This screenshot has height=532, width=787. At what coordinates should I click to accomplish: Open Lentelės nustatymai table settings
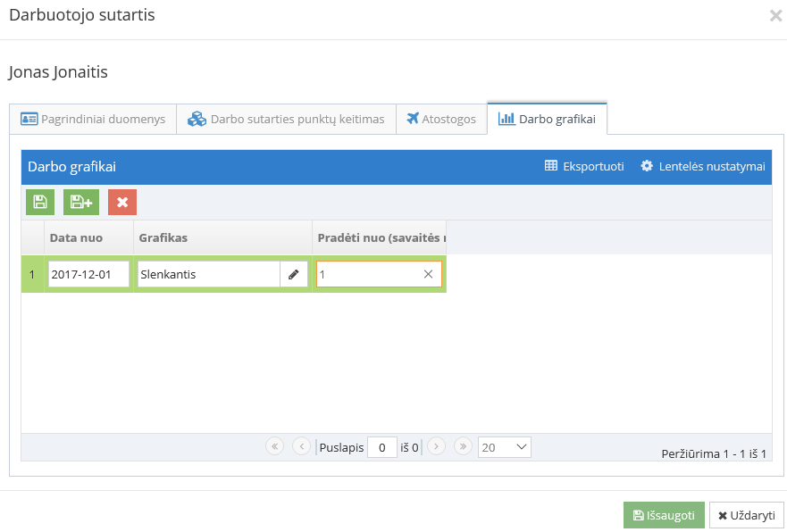(x=702, y=166)
